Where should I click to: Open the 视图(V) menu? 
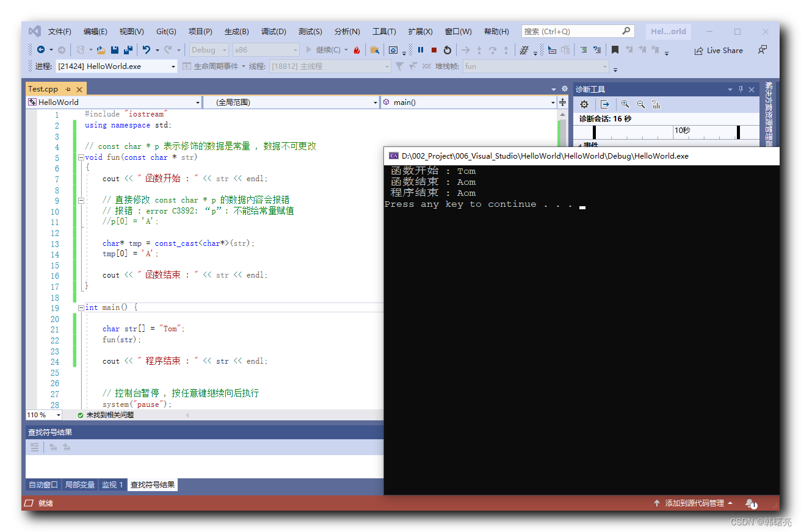131,32
